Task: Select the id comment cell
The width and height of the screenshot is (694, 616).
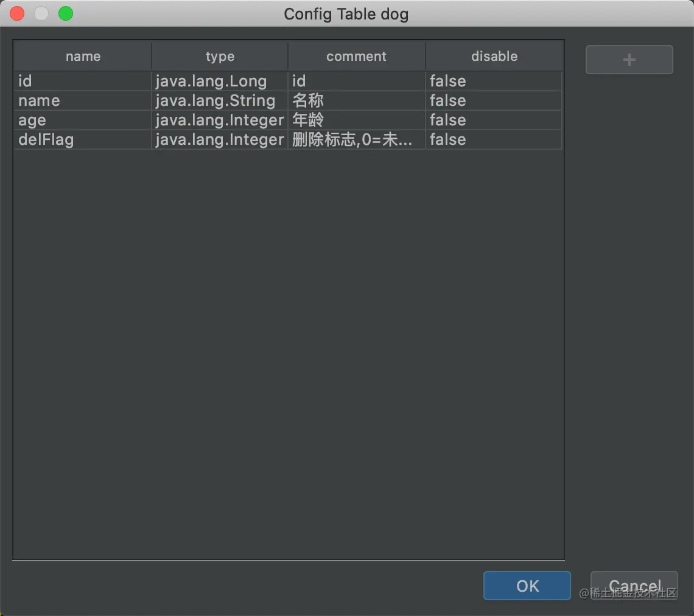Action: coord(357,81)
